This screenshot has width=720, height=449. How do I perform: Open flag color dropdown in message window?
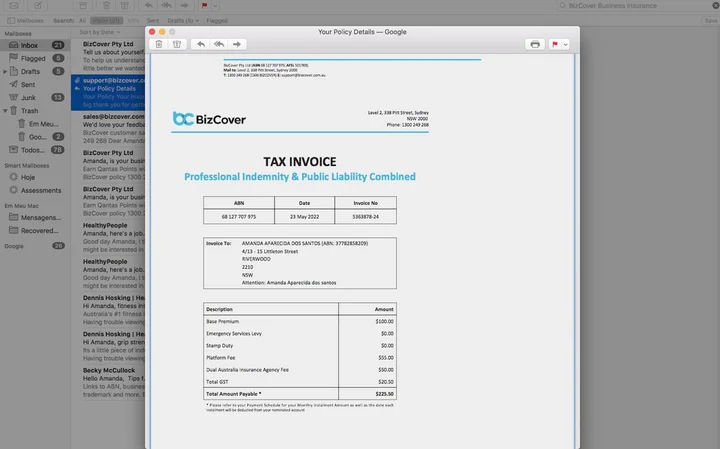click(x=565, y=44)
